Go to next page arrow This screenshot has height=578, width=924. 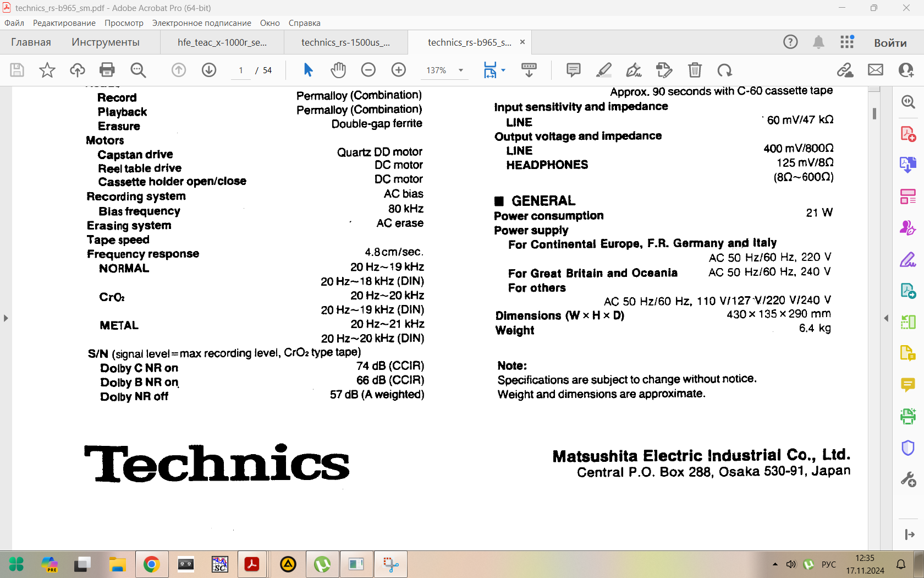[209, 70]
